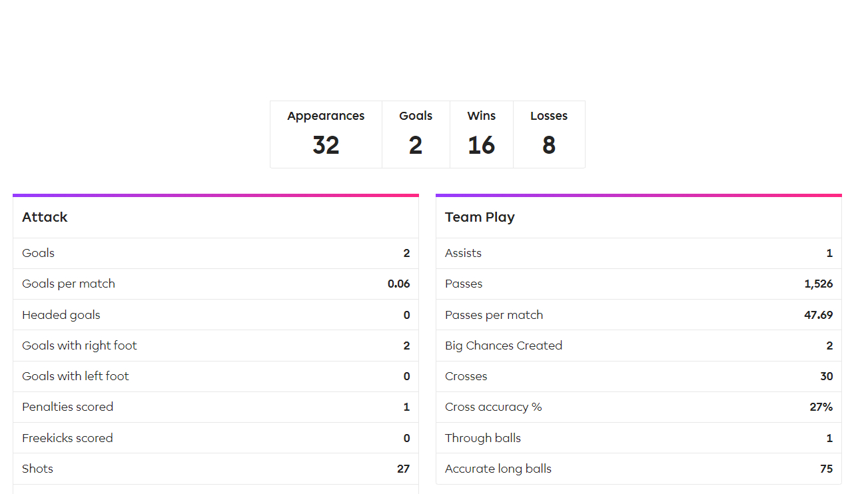
Task: Click the Freekicks scored row
Action: pos(215,438)
